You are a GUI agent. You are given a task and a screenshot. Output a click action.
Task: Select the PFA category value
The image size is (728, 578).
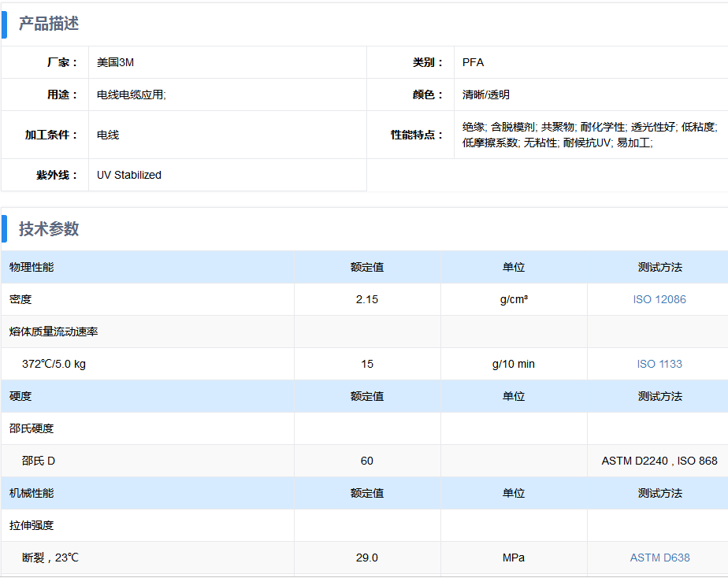[x=473, y=62]
